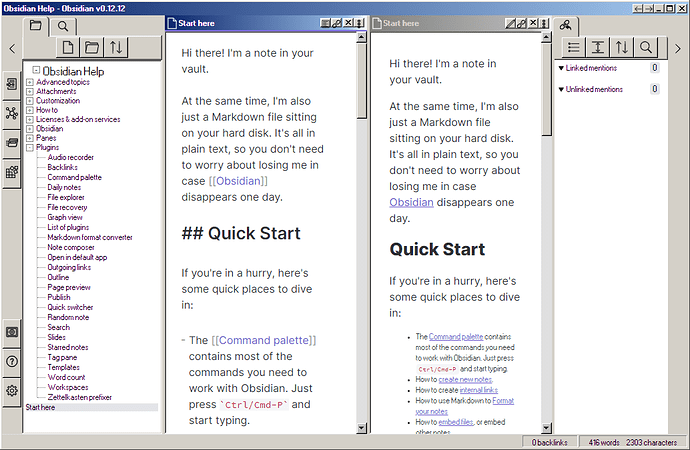Viewport: 690px width, 450px height.
Task: Click the New note icon in file explorer
Action: tap(68, 47)
